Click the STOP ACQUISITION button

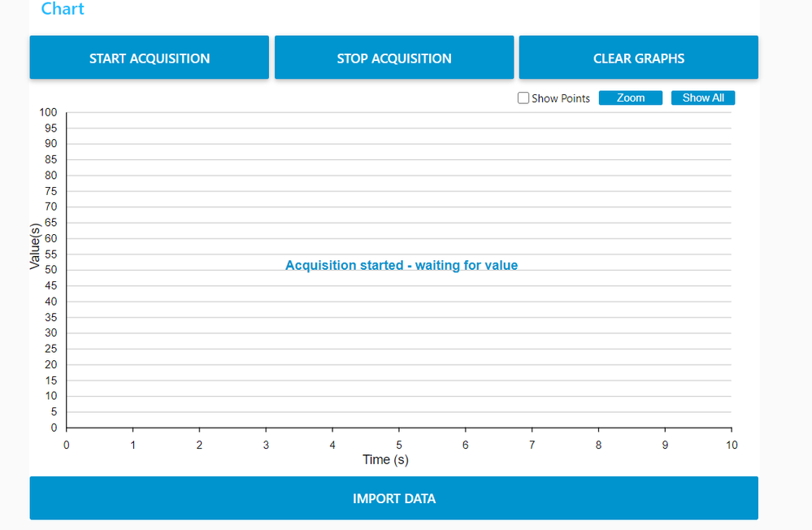coord(394,58)
